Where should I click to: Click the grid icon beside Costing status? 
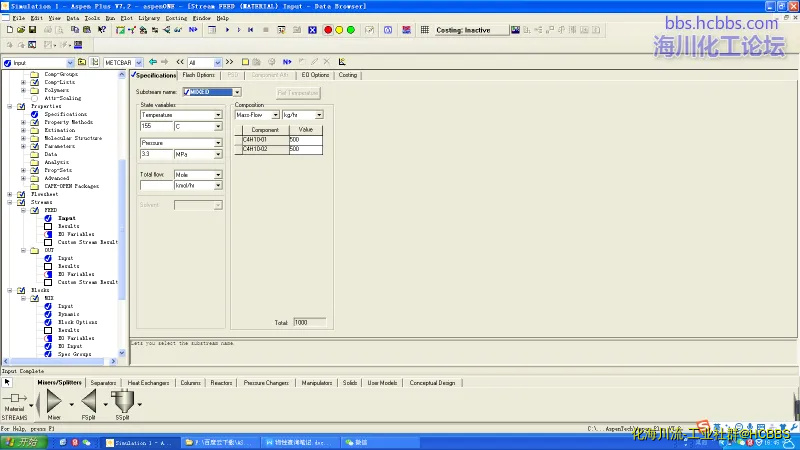424,30
